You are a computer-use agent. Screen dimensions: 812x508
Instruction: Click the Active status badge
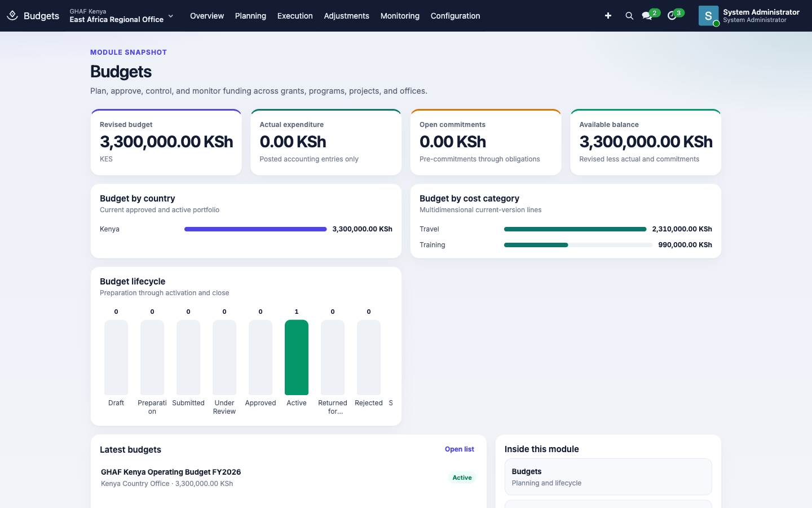[462, 478]
